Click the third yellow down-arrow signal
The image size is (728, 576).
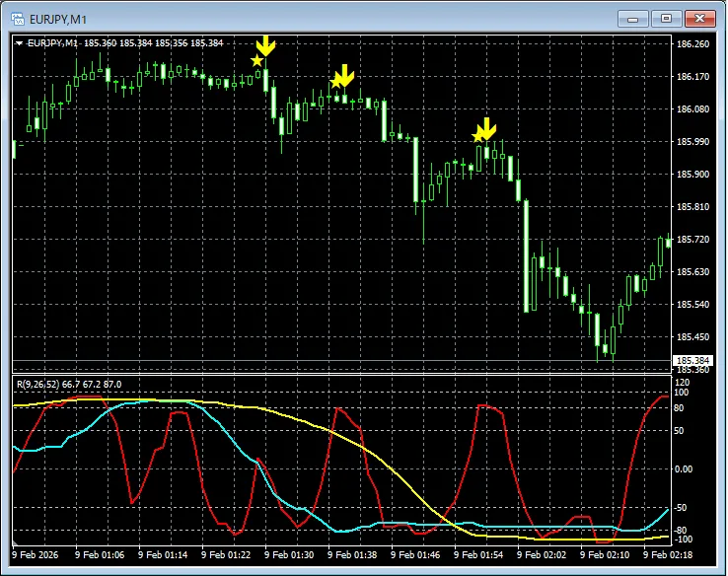tap(487, 128)
